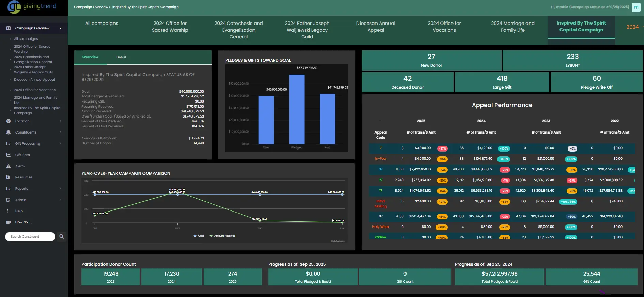Viewport: 644px width, 297px height.
Task: Expand the Gift Processing submenu
Action: click(60, 144)
